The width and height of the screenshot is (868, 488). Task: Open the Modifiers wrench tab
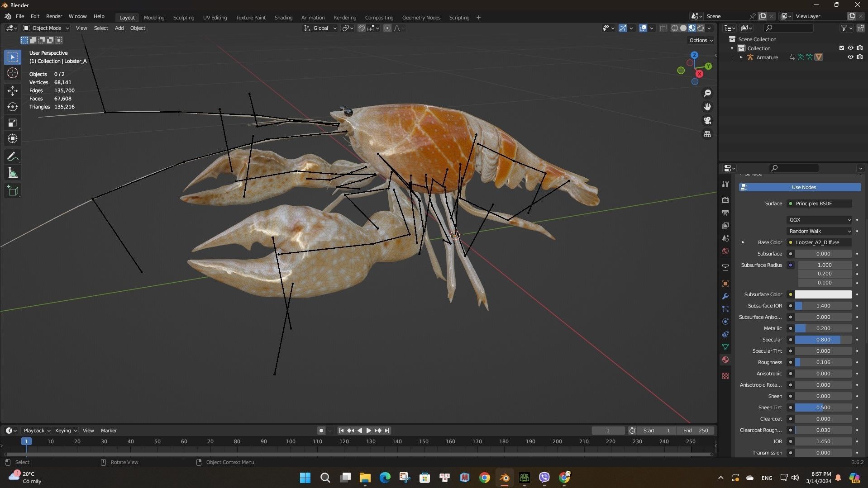725,296
